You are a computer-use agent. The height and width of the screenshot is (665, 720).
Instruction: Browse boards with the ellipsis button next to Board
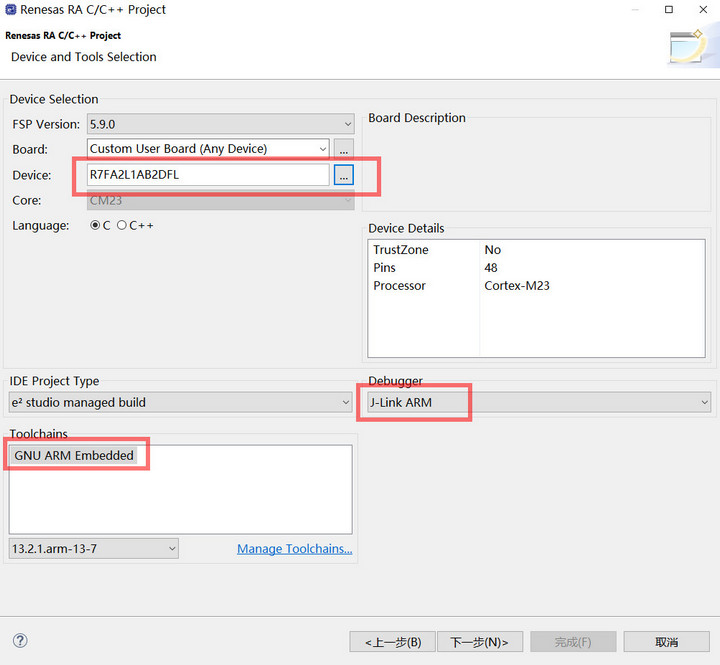[343, 149]
